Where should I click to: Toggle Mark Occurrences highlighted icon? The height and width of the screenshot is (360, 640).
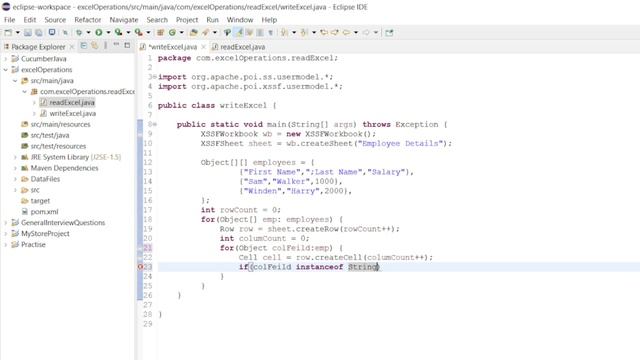pos(239,32)
